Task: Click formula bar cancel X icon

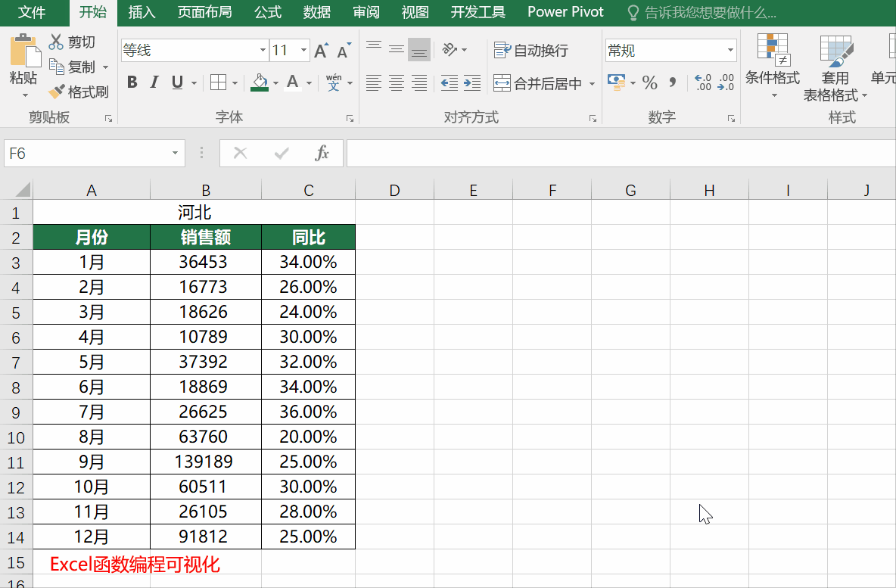Action: click(x=241, y=153)
